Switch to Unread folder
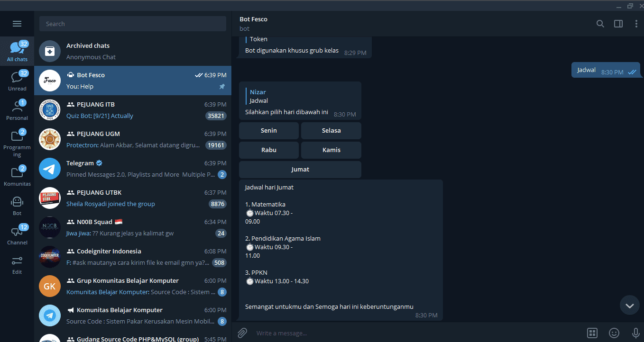 coord(17,81)
